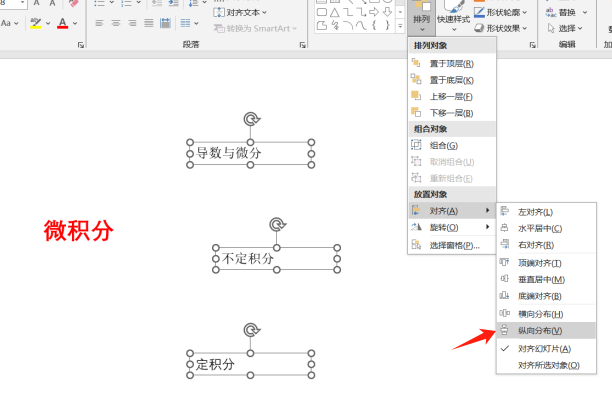The width and height of the screenshot is (612, 405).
Task: Expand the Rotate (旋转) submenu
Action: 452,227
